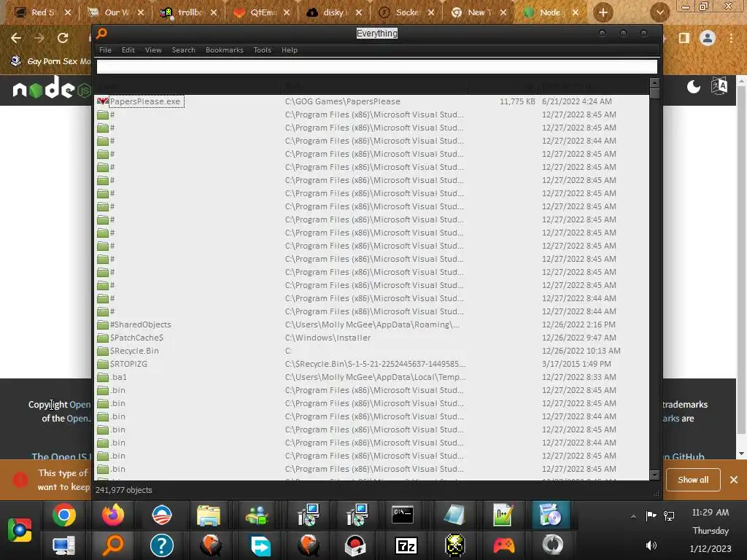Open Chrome from the taskbar

[x=64, y=516]
